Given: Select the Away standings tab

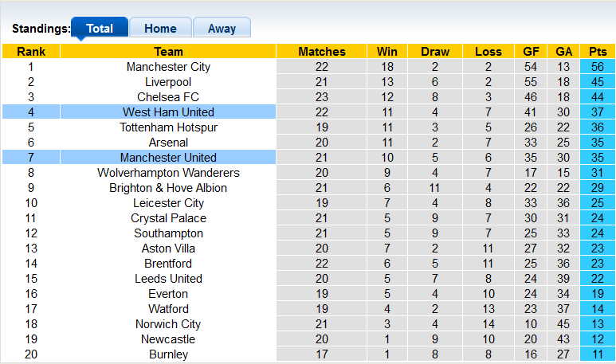Looking at the screenshot, I should click(x=222, y=28).
